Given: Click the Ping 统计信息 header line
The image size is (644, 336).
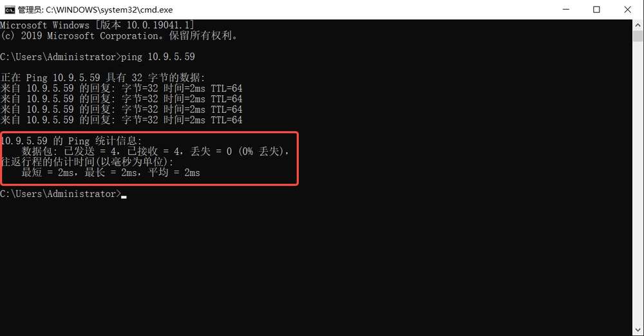Looking at the screenshot, I should tap(71, 141).
